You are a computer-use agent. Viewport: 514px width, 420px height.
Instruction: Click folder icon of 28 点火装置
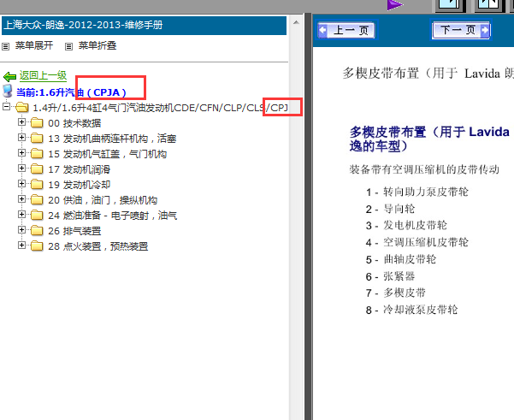coord(37,245)
